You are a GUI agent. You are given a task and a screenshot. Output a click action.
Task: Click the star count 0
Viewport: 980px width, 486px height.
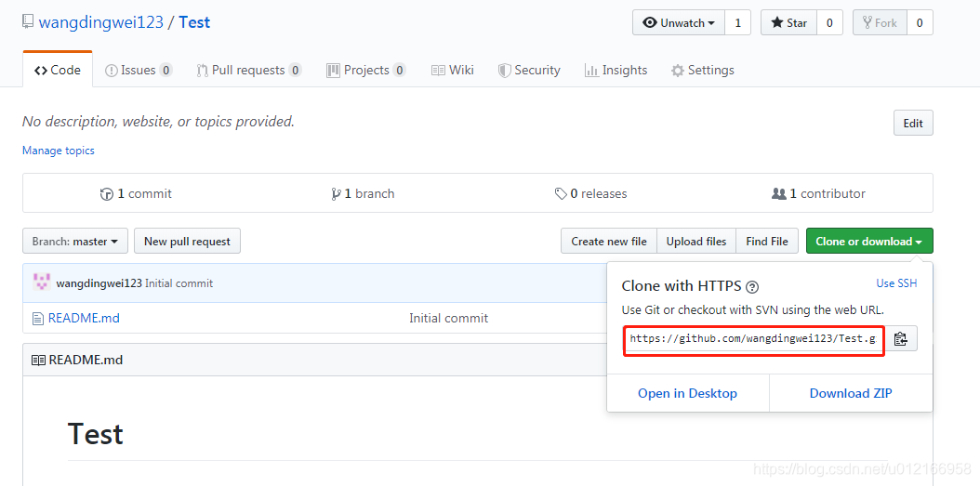tap(829, 22)
